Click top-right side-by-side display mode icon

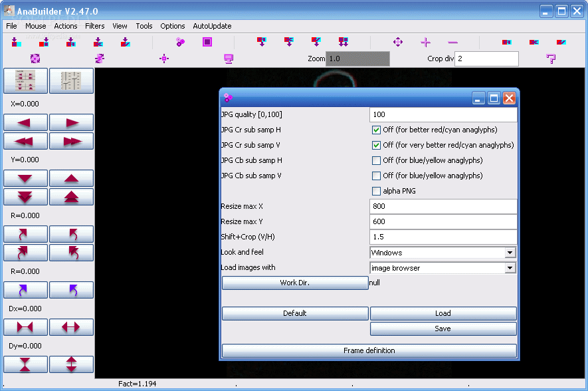coord(507,42)
